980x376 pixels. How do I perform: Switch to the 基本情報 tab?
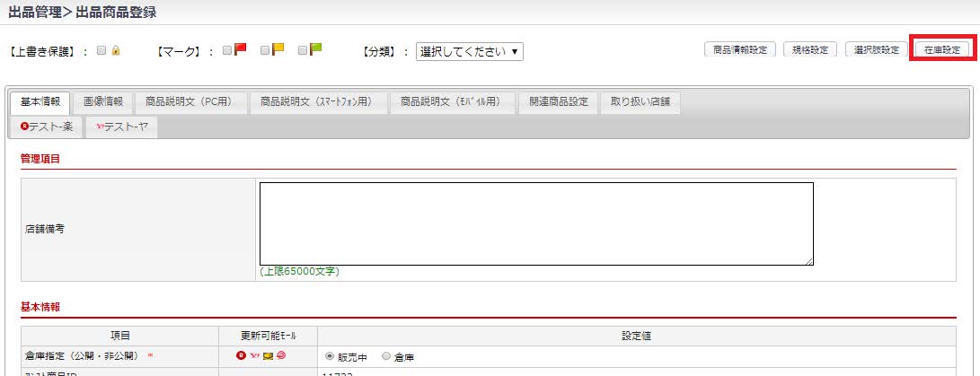point(40,102)
